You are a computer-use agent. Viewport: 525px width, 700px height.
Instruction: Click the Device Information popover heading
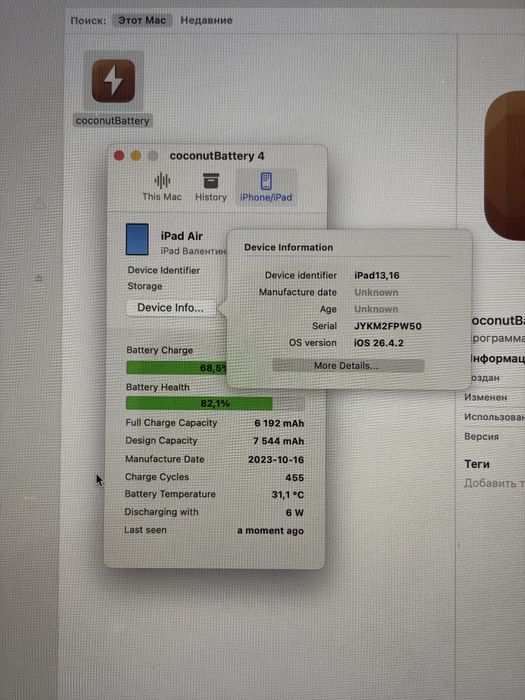(288, 247)
